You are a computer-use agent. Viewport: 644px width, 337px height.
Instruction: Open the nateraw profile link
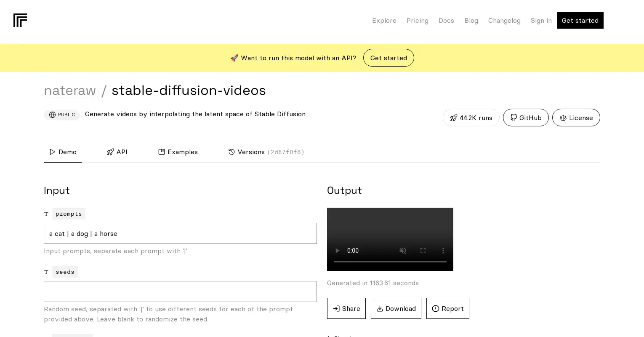70,90
